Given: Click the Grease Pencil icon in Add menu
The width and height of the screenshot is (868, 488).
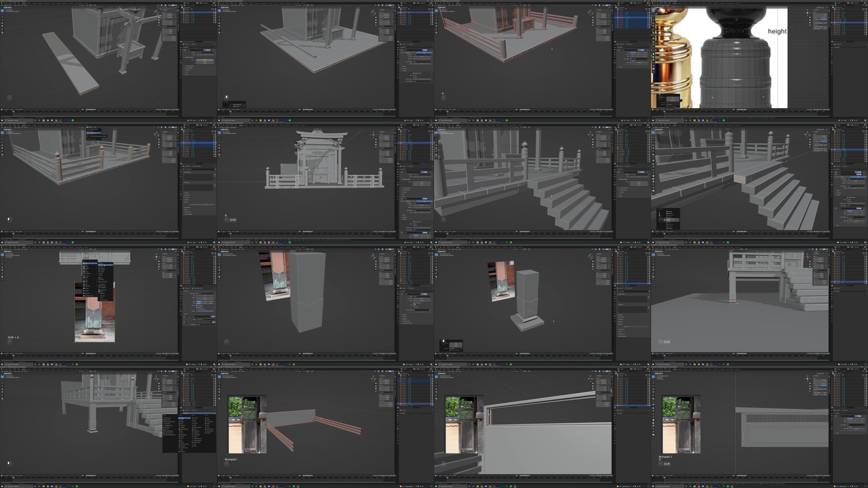Looking at the screenshot, I should [x=84, y=274].
